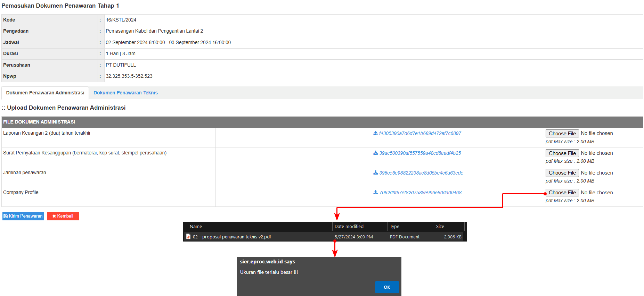The width and height of the screenshot is (644, 296).
Task: Click download icon for Company Profile file
Action: tap(375, 193)
